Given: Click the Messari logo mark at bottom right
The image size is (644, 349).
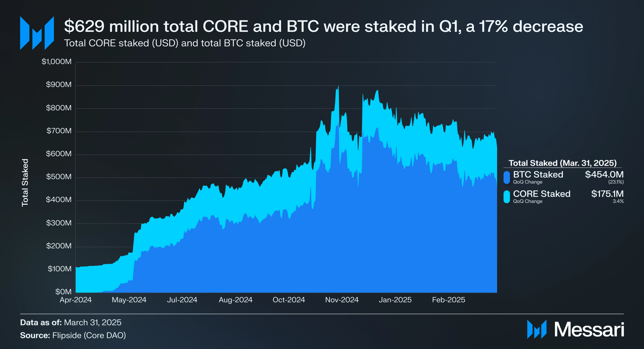Looking at the screenshot, I should click(x=537, y=329).
